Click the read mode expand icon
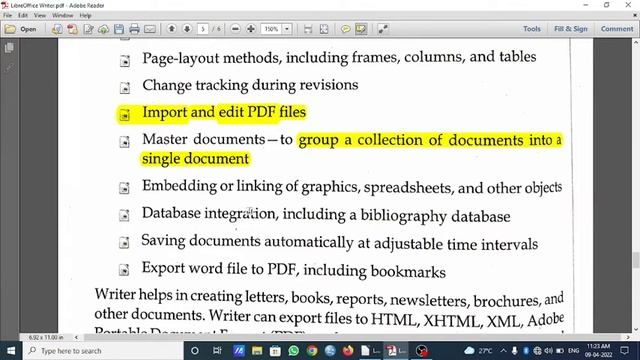Image resolution: width=640 pixels, height=360 pixels. [383, 29]
